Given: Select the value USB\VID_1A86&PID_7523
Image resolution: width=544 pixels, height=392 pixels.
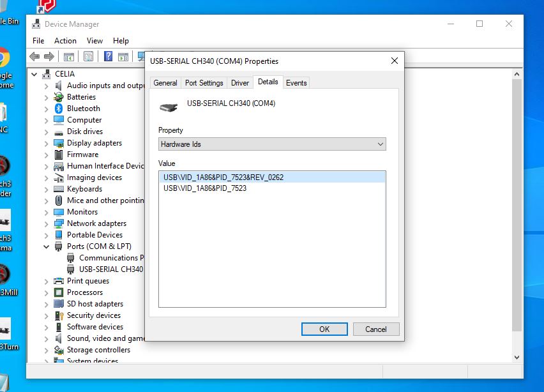Looking at the screenshot, I should [x=272, y=188].
